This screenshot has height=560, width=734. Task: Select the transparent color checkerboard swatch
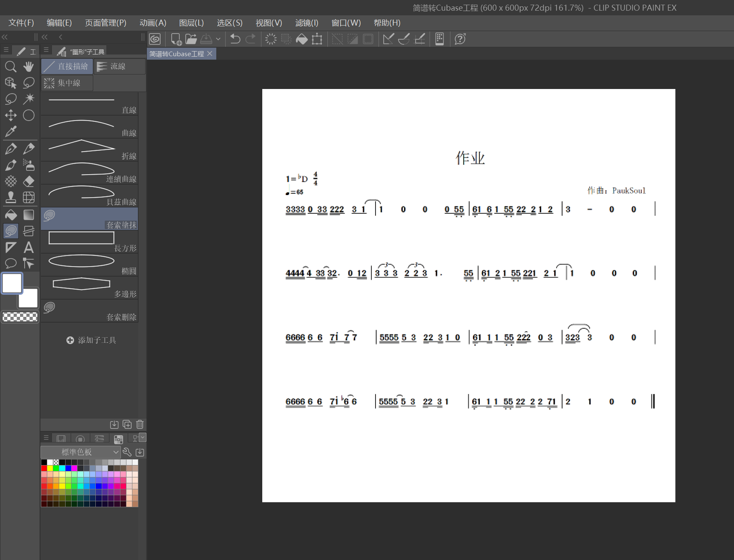[20, 317]
